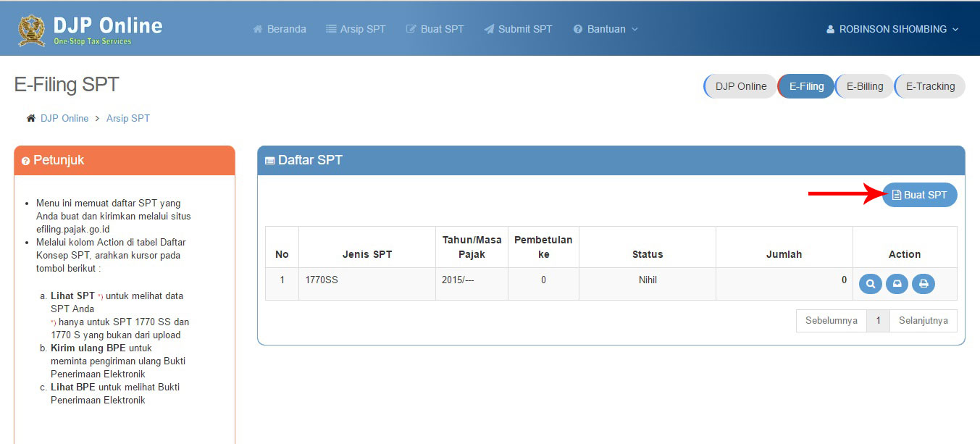
Task: Open the printer icon to Lihat BPE
Action: 924,284
